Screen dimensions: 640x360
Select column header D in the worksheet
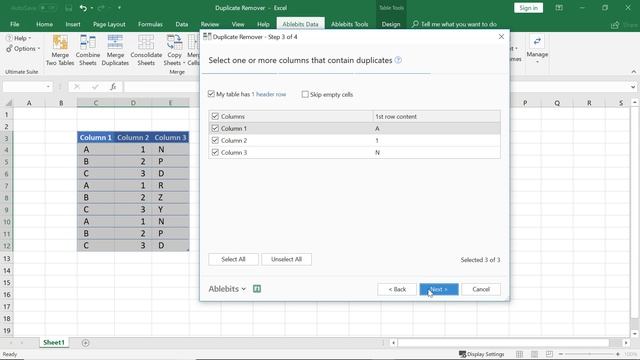pos(133,103)
